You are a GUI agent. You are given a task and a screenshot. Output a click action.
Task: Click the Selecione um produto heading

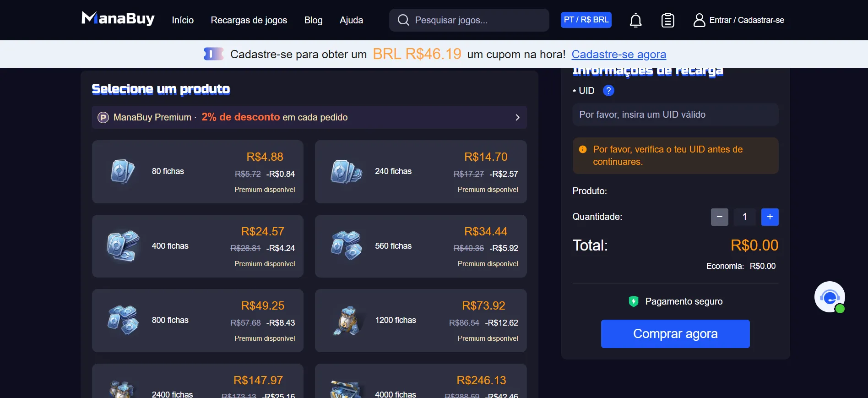(x=161, y=89)
